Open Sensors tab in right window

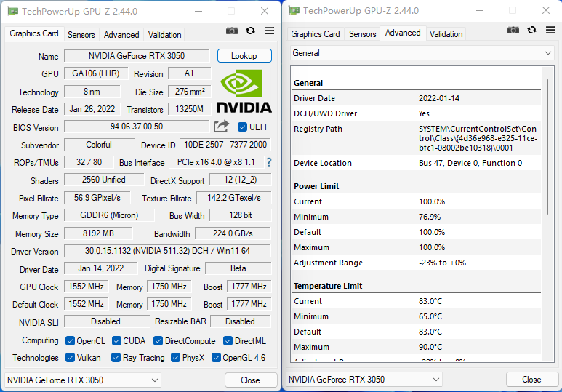(362, 34)
